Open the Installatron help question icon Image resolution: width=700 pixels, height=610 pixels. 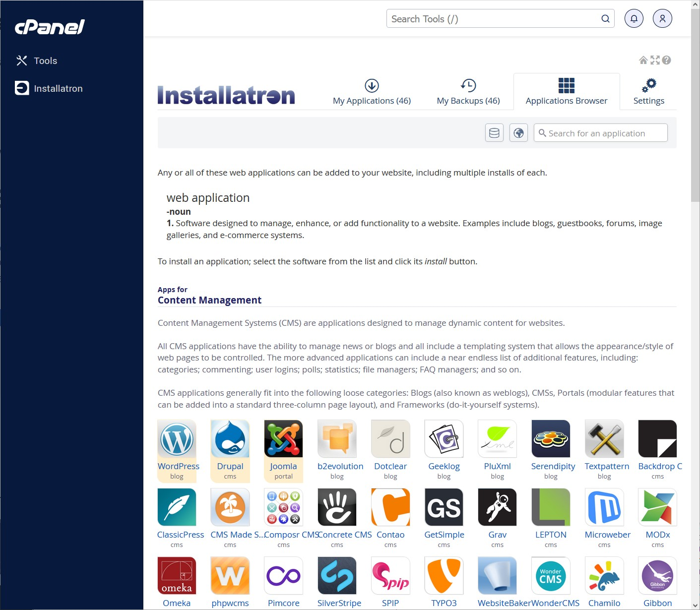667,60
